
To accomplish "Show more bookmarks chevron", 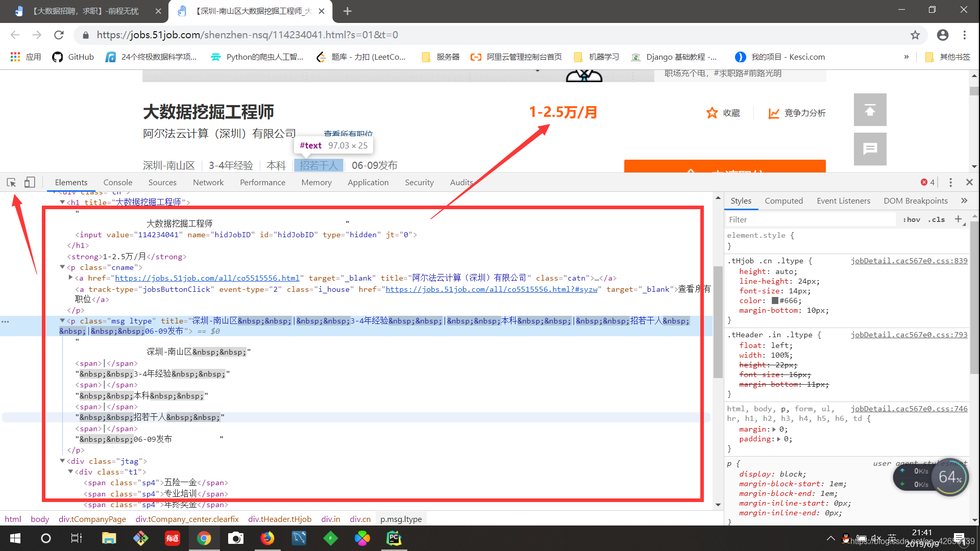I will (x=906, y=57).
